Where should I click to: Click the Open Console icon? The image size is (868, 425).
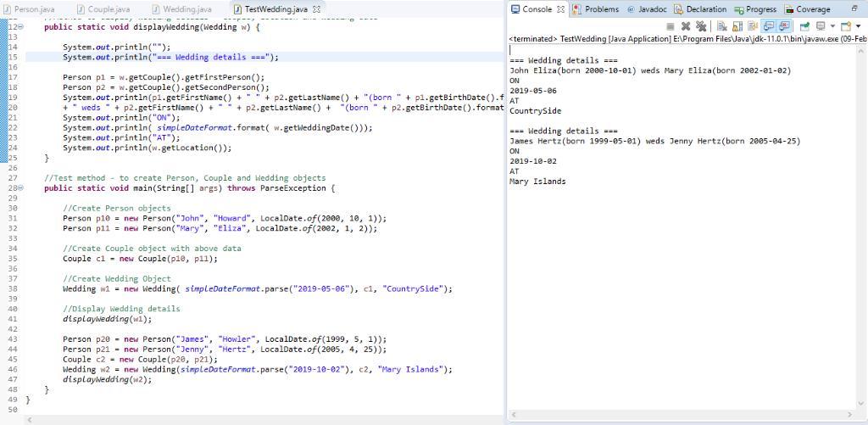click(x=846, y=26)
